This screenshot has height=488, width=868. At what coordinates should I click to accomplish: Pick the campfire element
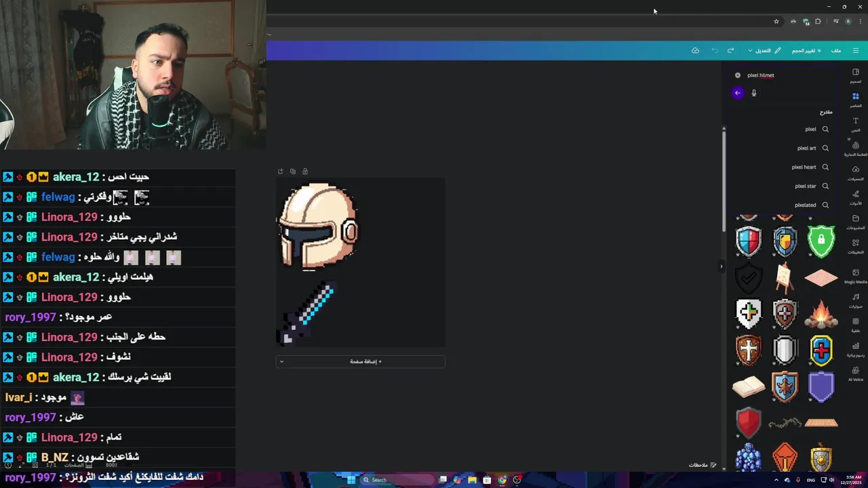pos(821,314)
